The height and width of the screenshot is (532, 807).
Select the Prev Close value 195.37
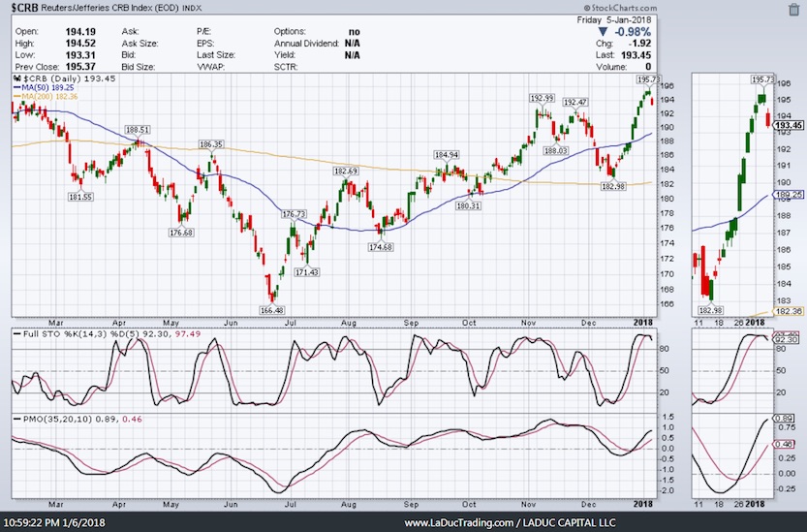pyautogui.click(x=80, y=67)
